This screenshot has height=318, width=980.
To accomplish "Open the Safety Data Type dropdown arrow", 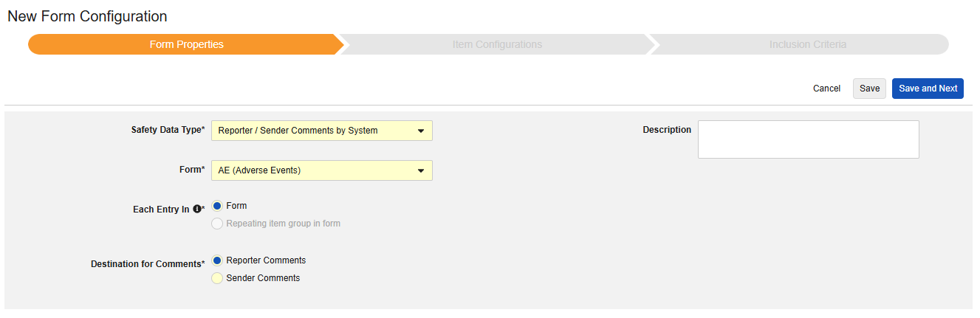I will pyautogui.click(x=421, y=131).
